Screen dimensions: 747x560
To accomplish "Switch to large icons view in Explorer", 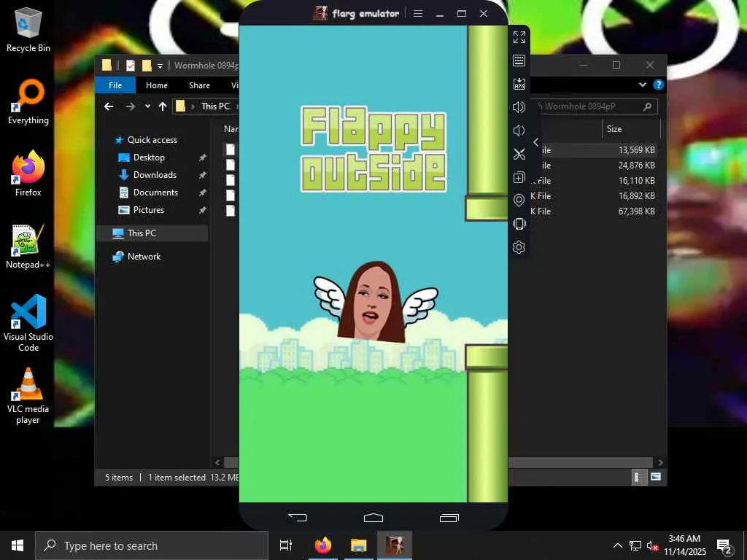I will (656, 477).
